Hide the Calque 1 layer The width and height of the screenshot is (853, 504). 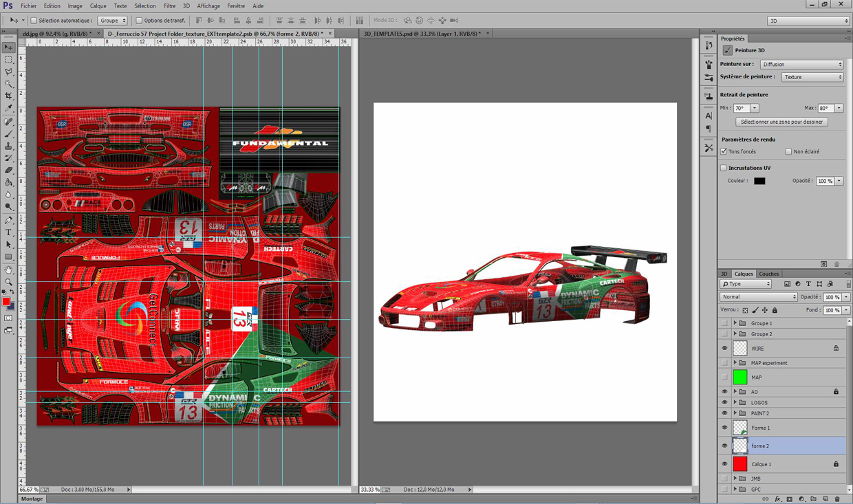click(724, 464)
